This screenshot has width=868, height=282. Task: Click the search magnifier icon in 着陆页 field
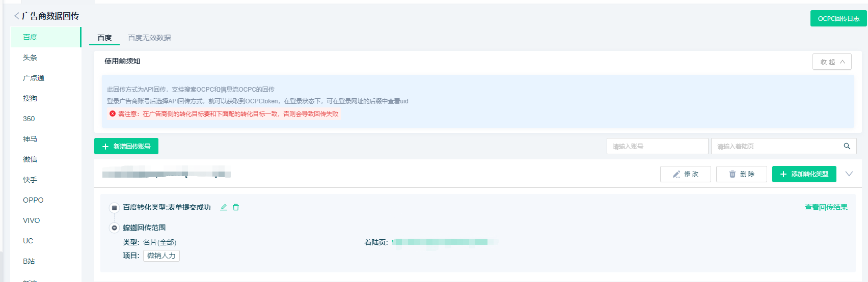[847, 146]
